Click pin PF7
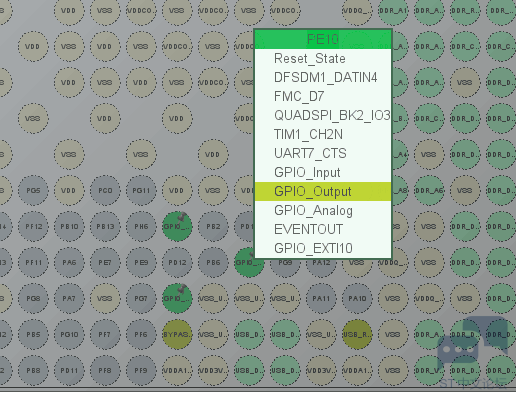Viewport: 516px width, 399px height. click(105, 334)
